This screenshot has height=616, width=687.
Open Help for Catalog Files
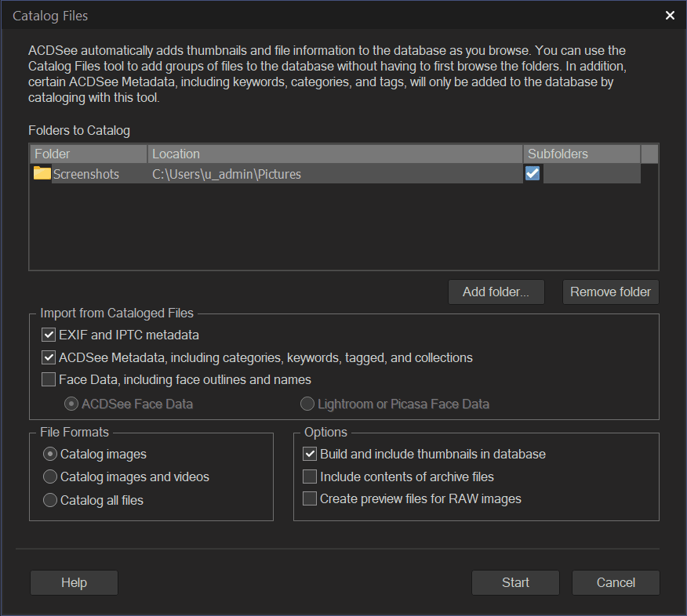point(74,582)
